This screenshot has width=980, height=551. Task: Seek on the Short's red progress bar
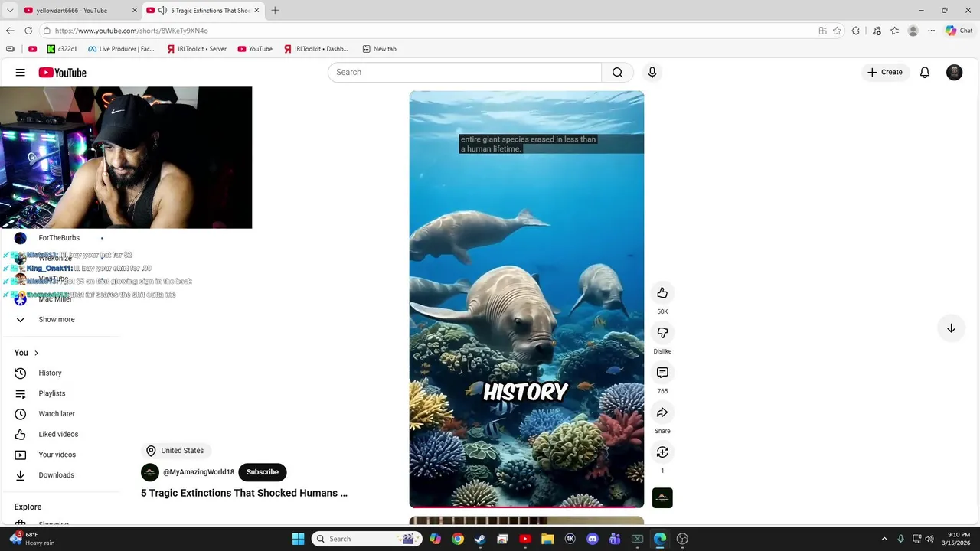point(526,507)
